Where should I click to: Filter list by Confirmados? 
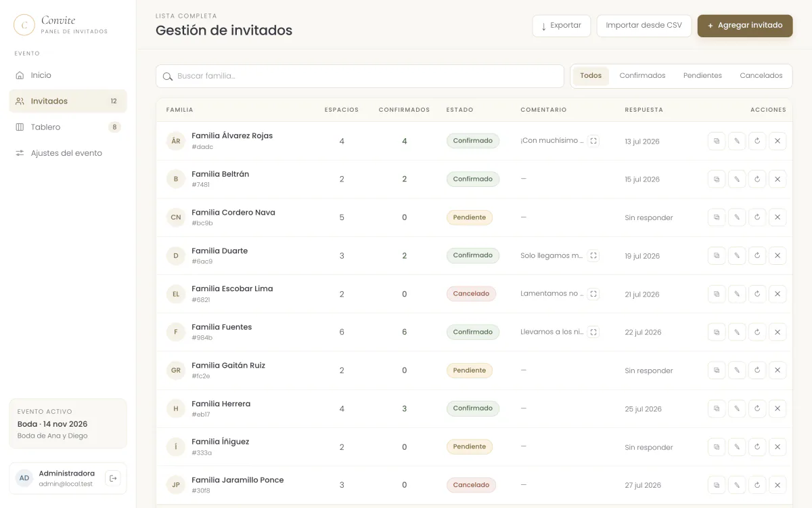point(642,76)
